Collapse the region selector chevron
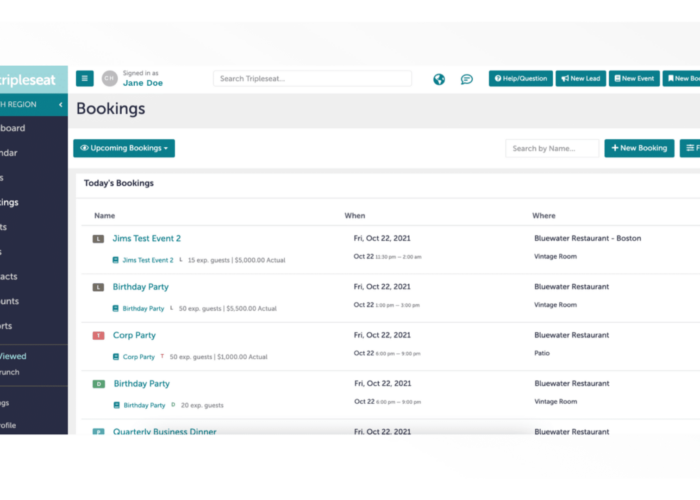700x500 pixels. 61,104
